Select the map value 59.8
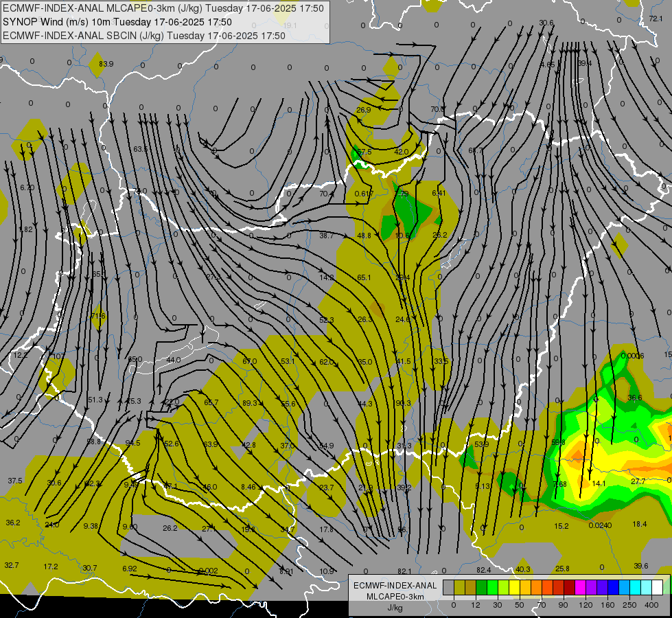Screen dimensions: 672x618 [x=558, y=442]
